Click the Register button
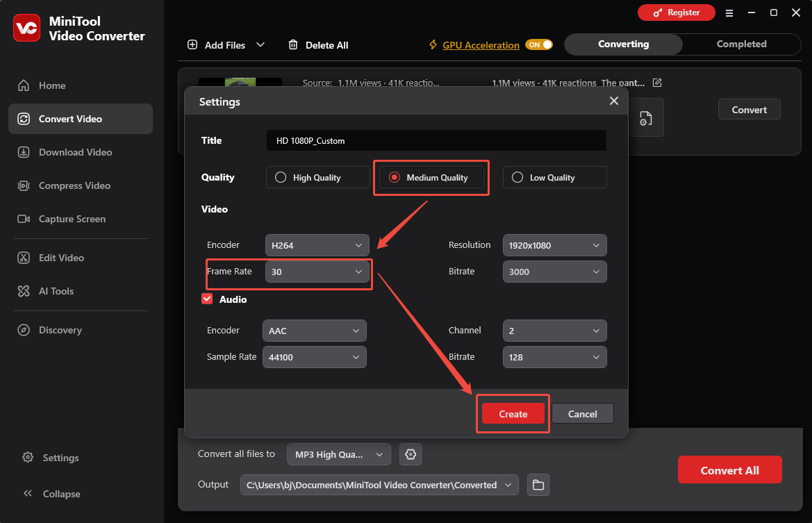The image size is (812, 523). 677,13
